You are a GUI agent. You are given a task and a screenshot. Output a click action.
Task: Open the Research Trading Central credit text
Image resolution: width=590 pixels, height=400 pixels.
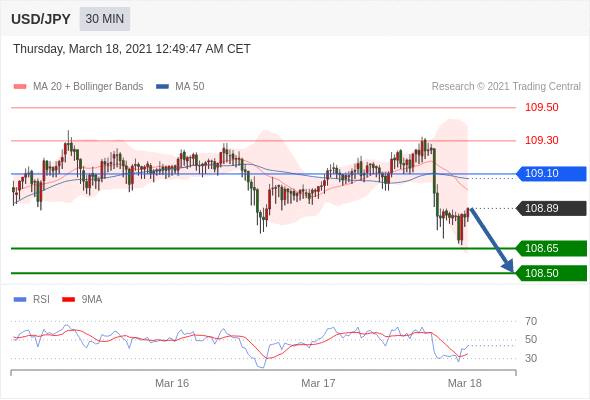[x=506, y=87]
